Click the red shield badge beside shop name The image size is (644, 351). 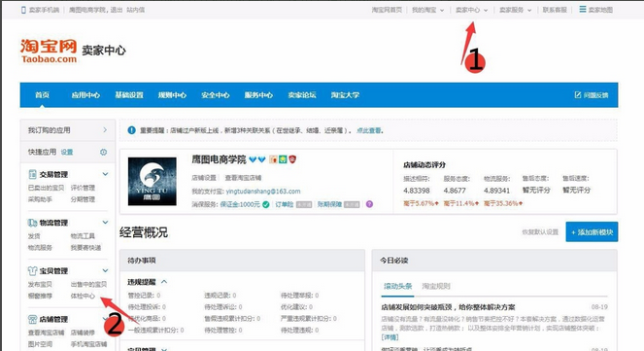pyautogui.click(x=292, y=159)
